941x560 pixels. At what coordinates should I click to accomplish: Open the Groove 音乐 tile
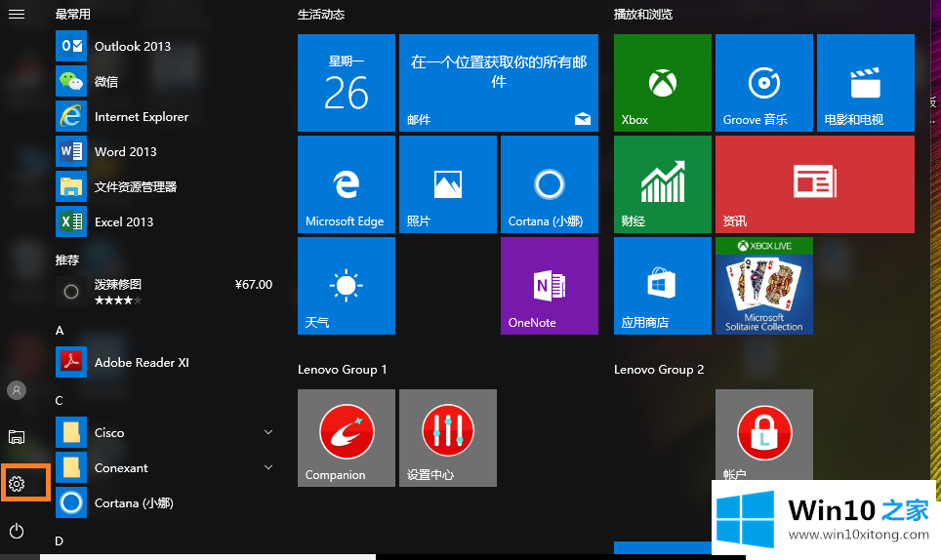pyautogui.click(x=764, y=83)
